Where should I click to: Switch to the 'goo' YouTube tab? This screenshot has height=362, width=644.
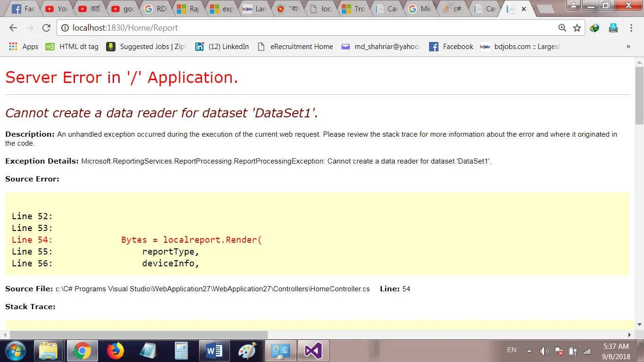click(122, 9)
